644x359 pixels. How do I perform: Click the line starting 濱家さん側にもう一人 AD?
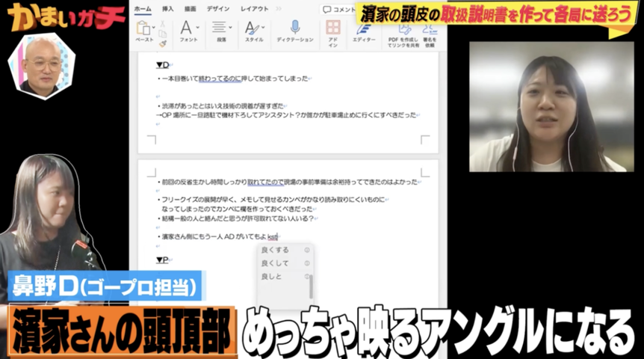coord(217,237)
